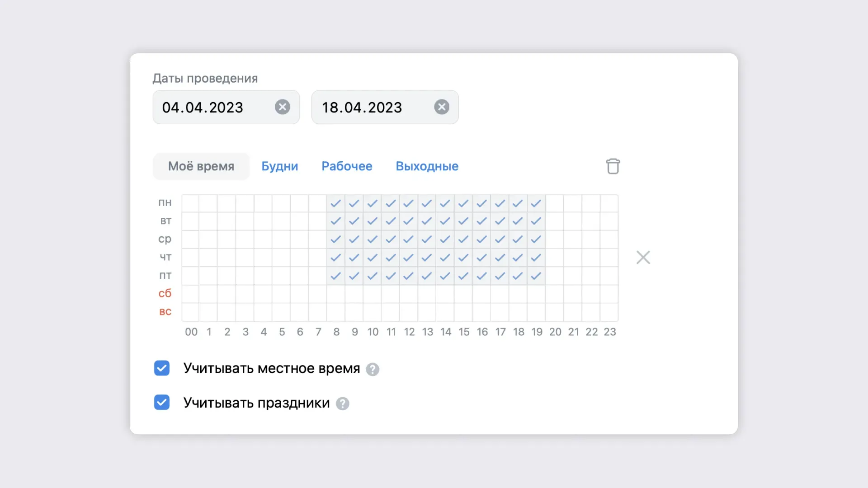
Task: Uncheck Monday 8 o'clock cell
Action: 336,203
